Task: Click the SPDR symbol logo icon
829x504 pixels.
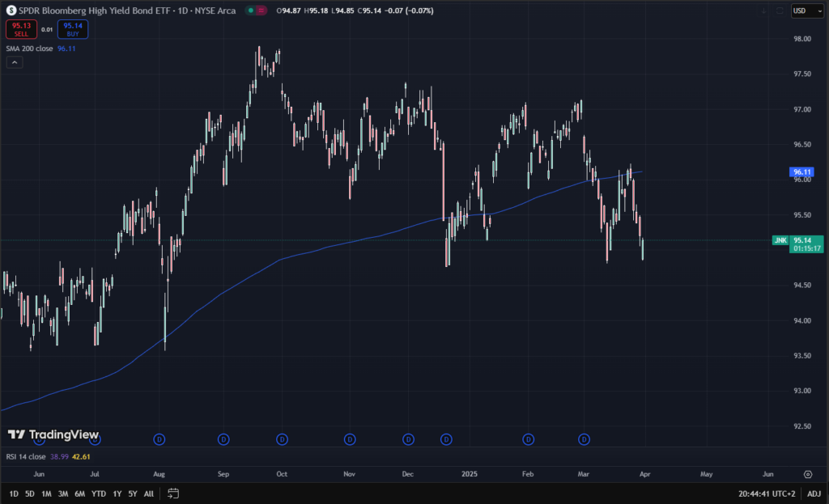Action: (x=11, y=11)
